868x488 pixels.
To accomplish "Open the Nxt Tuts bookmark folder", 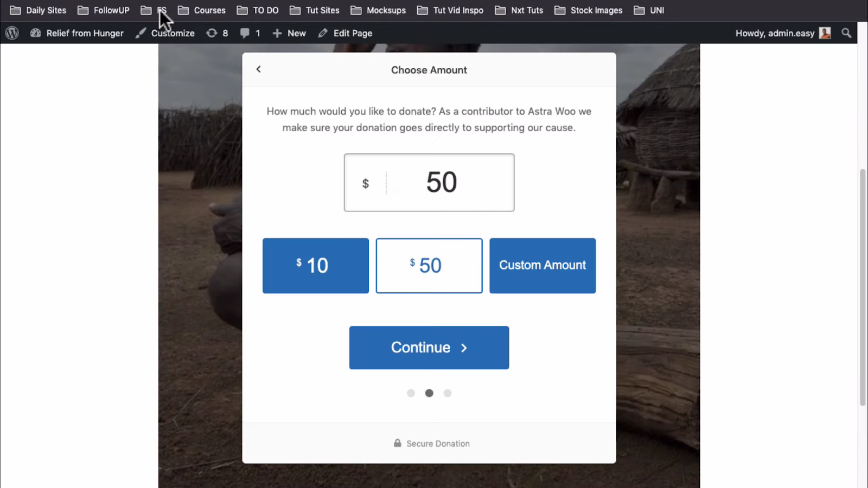I will 519,10.
